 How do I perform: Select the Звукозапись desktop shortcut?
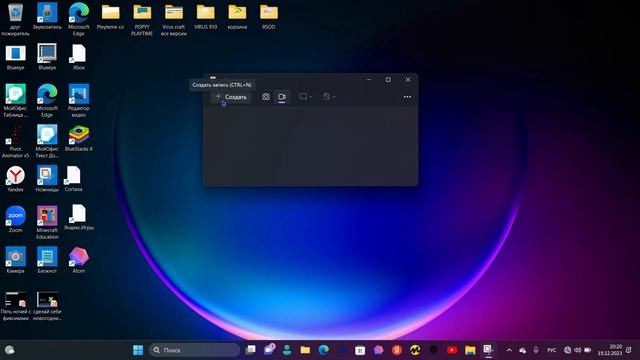[x=47, y=16]
